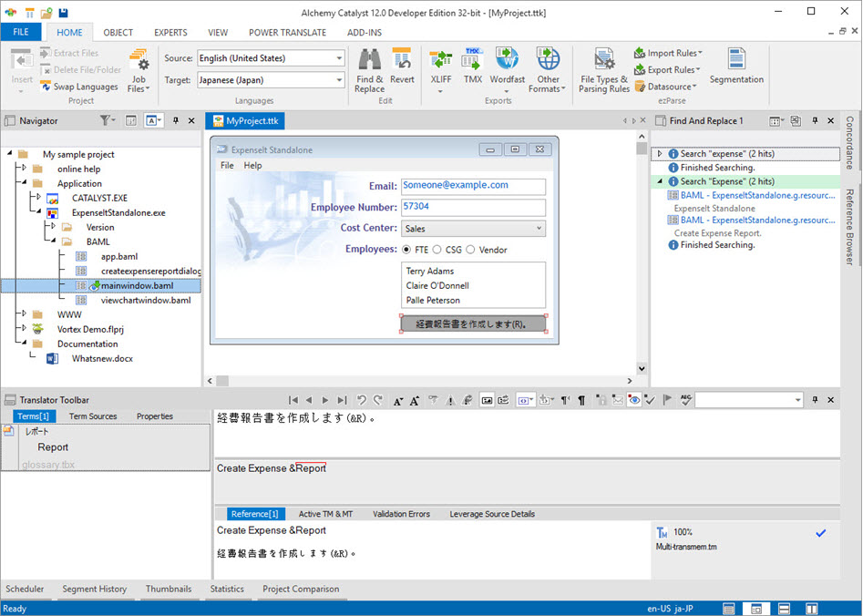This screenshot has height=616, width=863.
Task: Open the MyProject.ttk document tab
Action: (245, 120)
